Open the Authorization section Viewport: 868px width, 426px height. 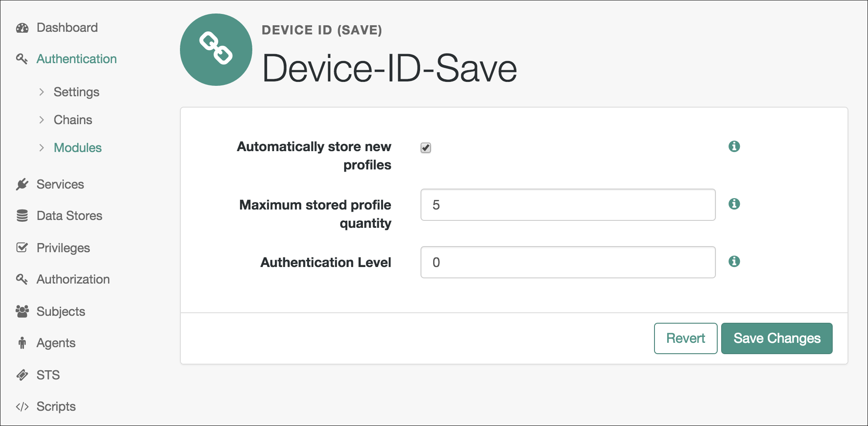pyautogui.click(x=73, y=279)
